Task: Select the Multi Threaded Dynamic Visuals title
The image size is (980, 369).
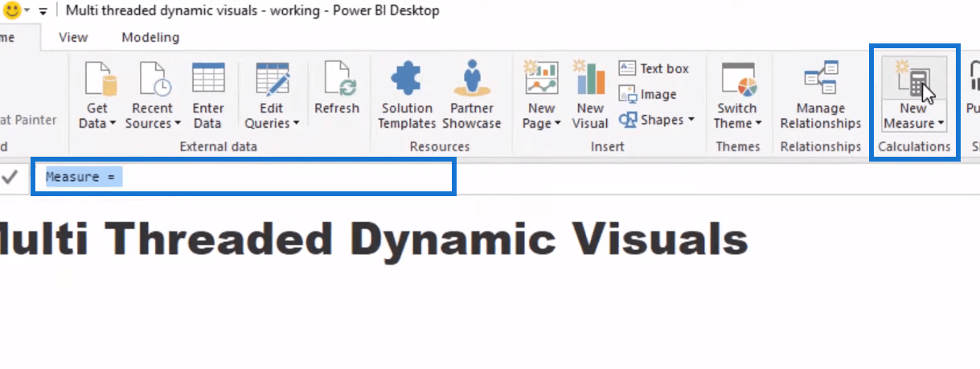Action: click(372, 240)
